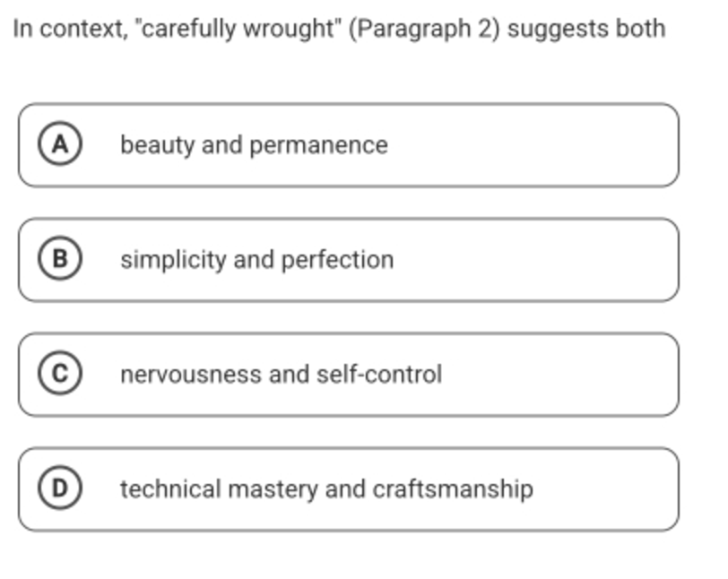Click the question prompt about 'carefully wrought'
Viewport: 728px width, 579px height.
[340, 29]
